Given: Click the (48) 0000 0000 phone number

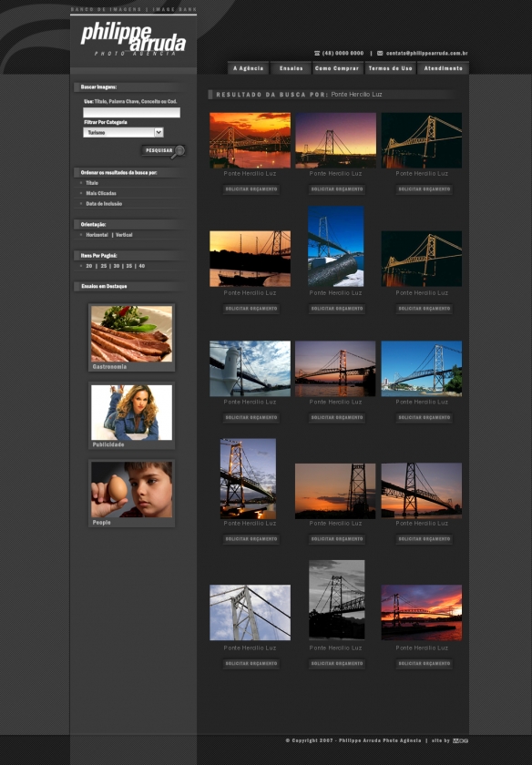Looking at the screenshot, I should (x=343, y=53).
